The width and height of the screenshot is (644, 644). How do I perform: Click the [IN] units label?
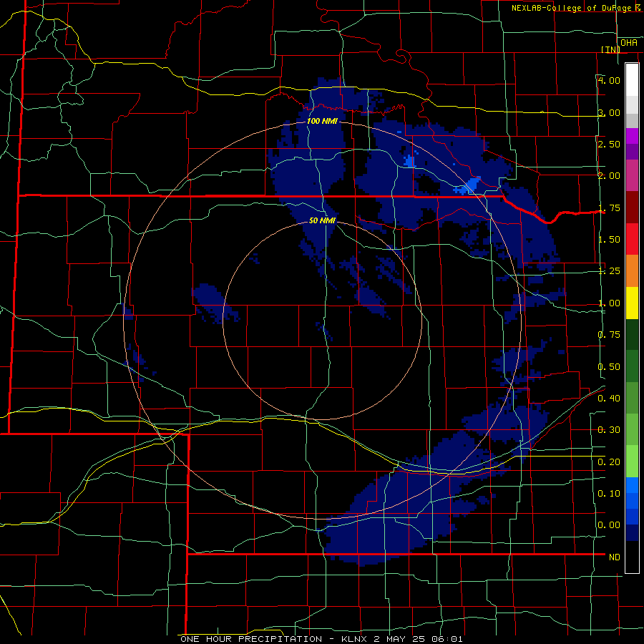coord(610,49)
